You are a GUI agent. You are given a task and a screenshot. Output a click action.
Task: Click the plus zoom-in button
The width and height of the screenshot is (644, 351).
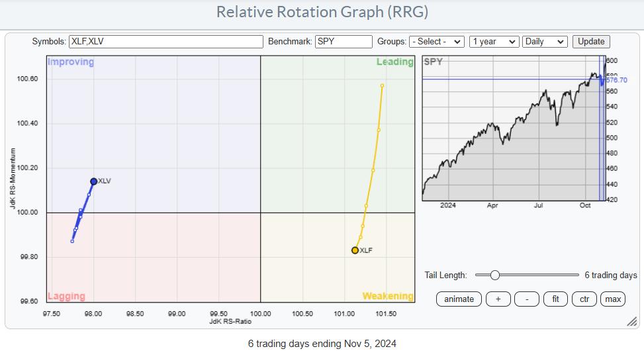click(498, 299)
